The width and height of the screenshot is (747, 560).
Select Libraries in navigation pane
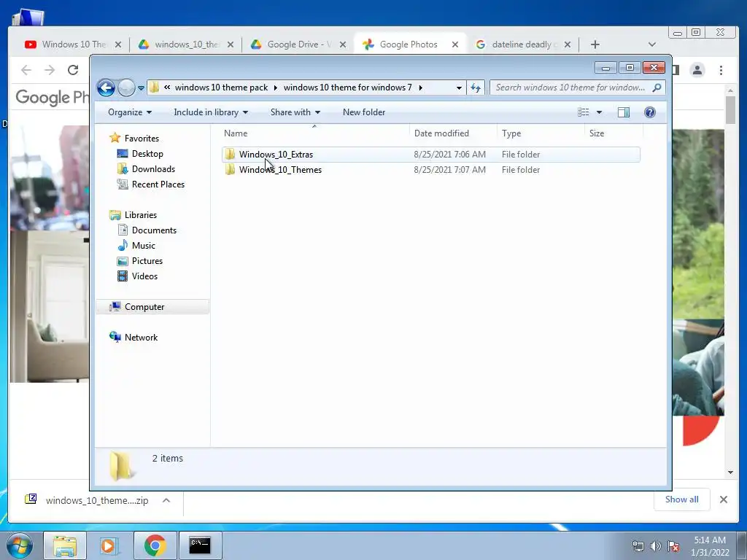click(141, 215)
